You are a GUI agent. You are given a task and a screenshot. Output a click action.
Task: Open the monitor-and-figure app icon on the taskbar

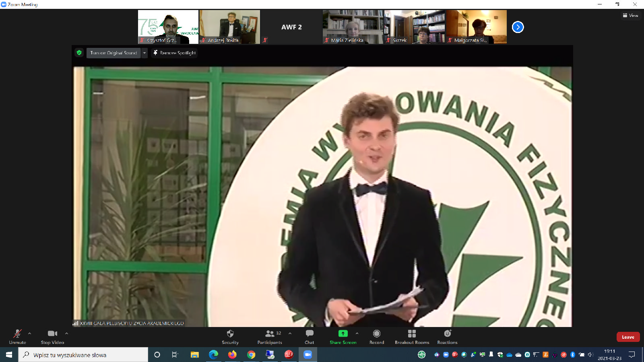(270, 355)
